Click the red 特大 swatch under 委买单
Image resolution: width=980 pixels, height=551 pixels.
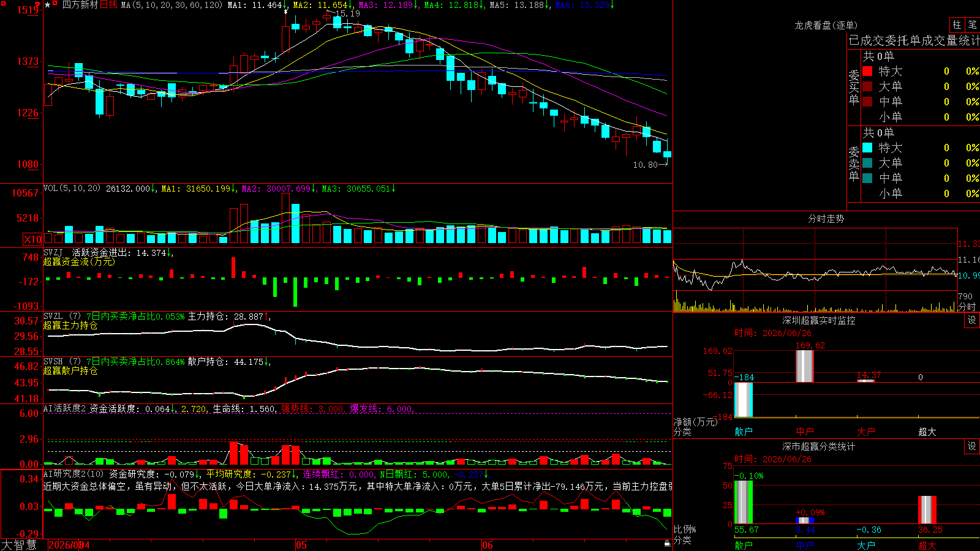(867, 71)
